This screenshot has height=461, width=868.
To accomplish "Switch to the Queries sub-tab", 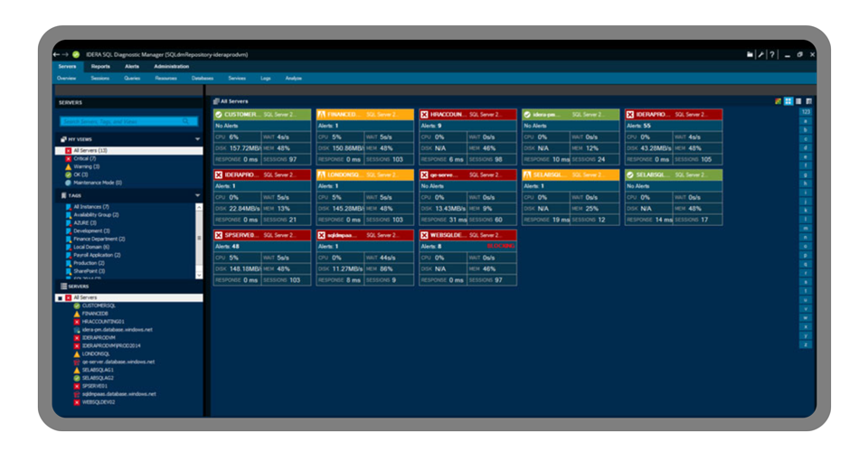I will pyautogui.click(x=132, y=79).
